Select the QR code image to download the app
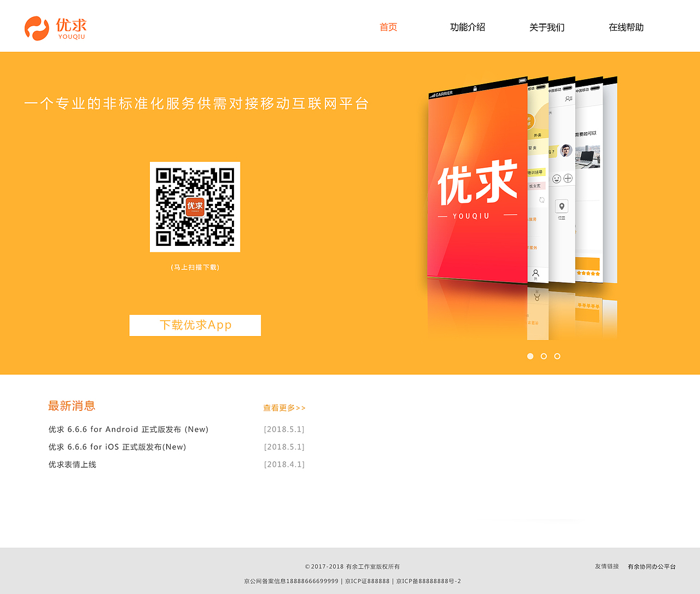This screenshot has height=594, width=700. (x=195, y=207)
